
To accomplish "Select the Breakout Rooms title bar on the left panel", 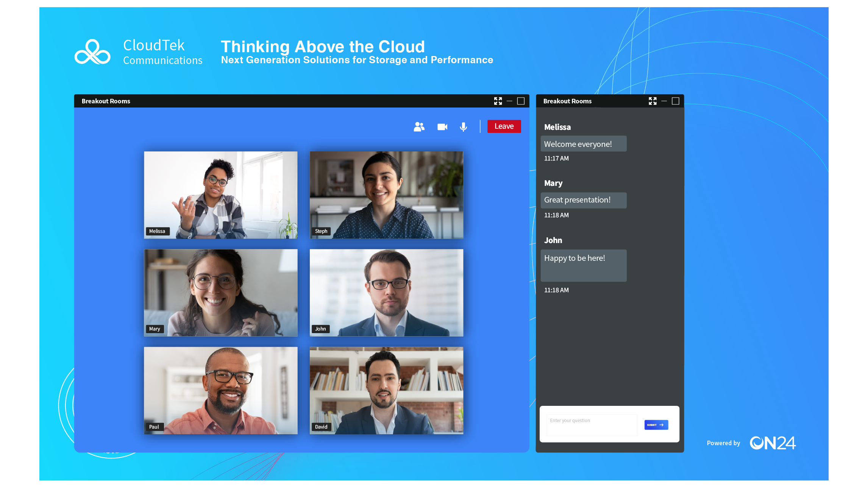I will tap(106, 101).
